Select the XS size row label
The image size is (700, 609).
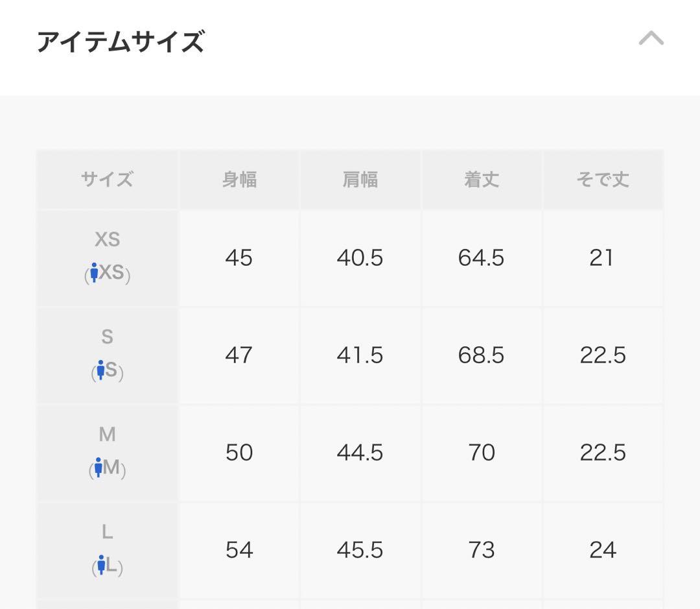[107, 258]
